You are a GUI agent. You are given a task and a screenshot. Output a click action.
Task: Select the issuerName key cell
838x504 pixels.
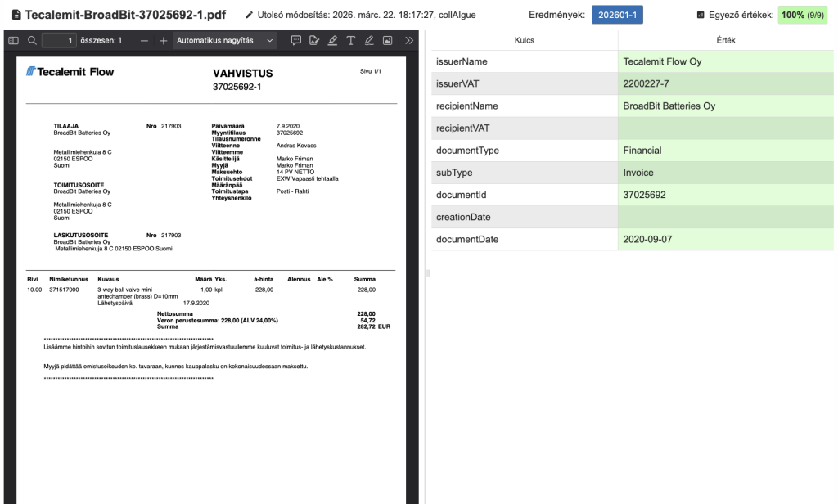click(525, 61)
